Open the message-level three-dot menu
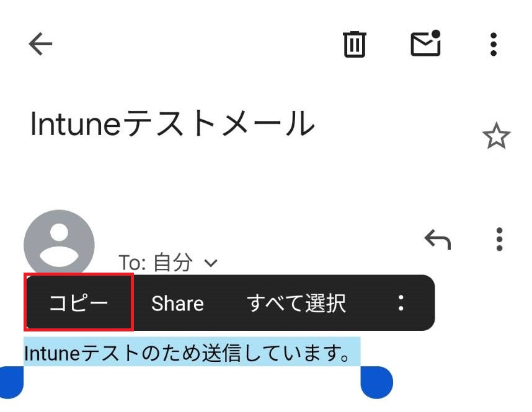This screenshot has height=412, width=532. pos(500,240)
